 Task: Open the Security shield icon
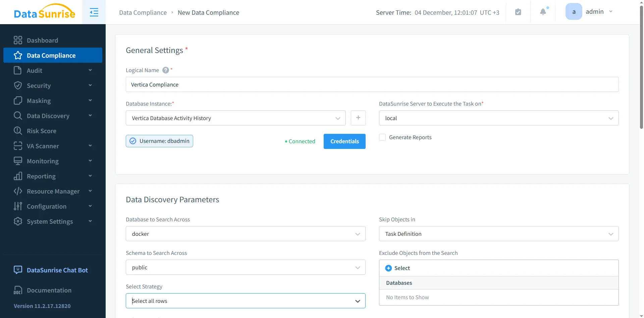point(18,85)
